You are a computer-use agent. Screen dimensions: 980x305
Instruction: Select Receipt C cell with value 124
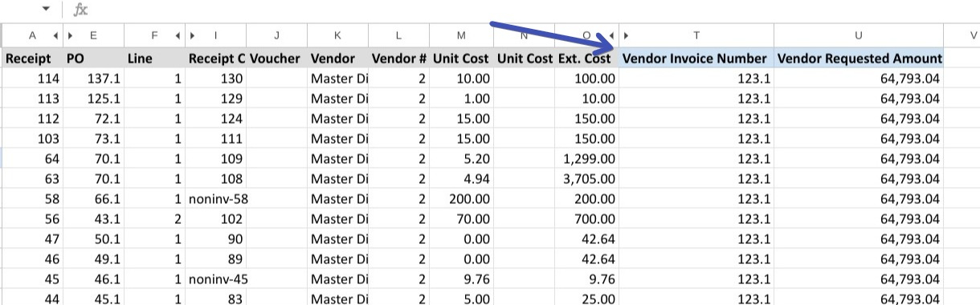coord(216,119)
